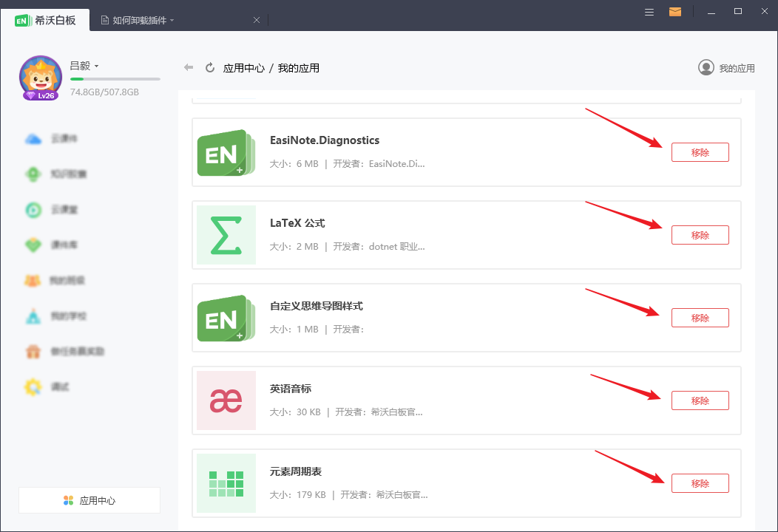Image resolution: width=778 pixels, height=532 pixels.
Task: Open the green capsule sidebar icon
Action: (x=33, y=174)
